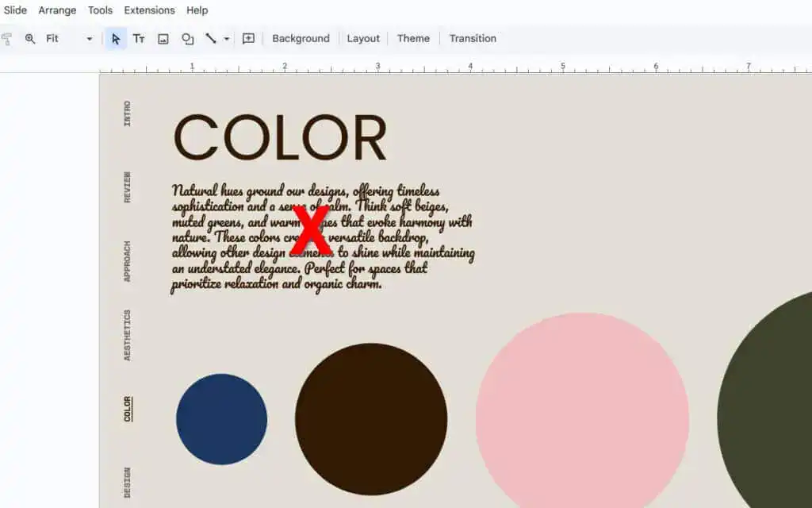Screen dimensions: 812x508
Task: Open the Extensions menu
Action: pyautogui.click(x=149, y=10)
